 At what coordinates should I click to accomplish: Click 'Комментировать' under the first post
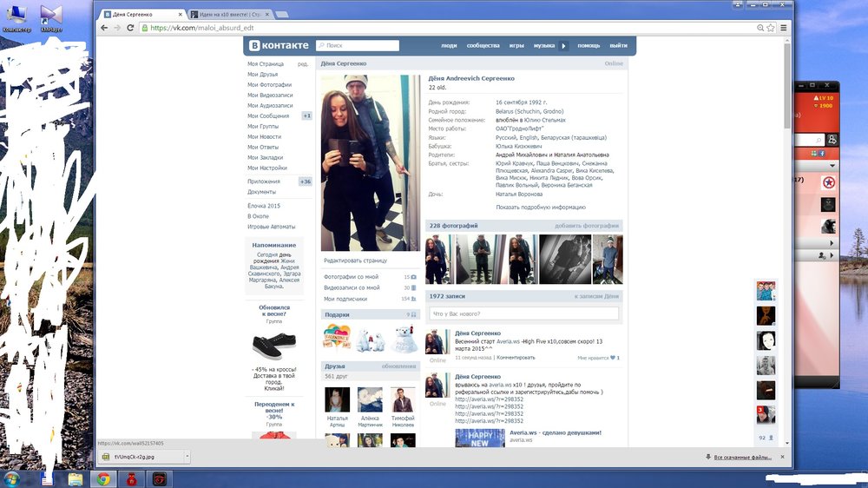tap(516, 357)
